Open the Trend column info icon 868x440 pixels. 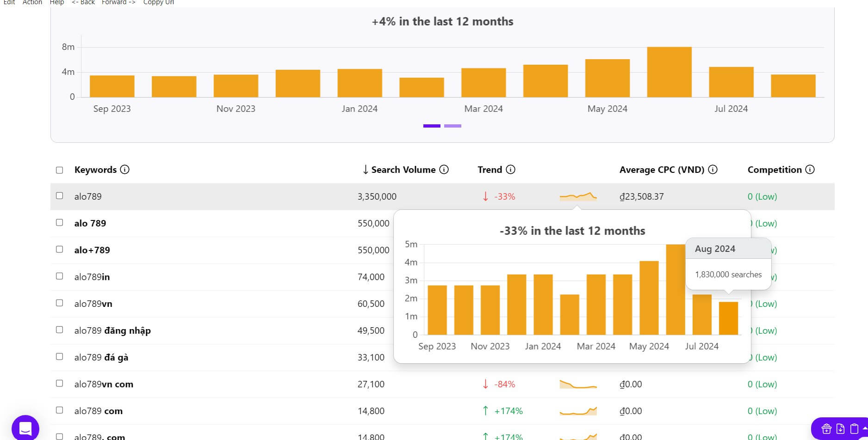pyautogui.click(x=510, y=170)
